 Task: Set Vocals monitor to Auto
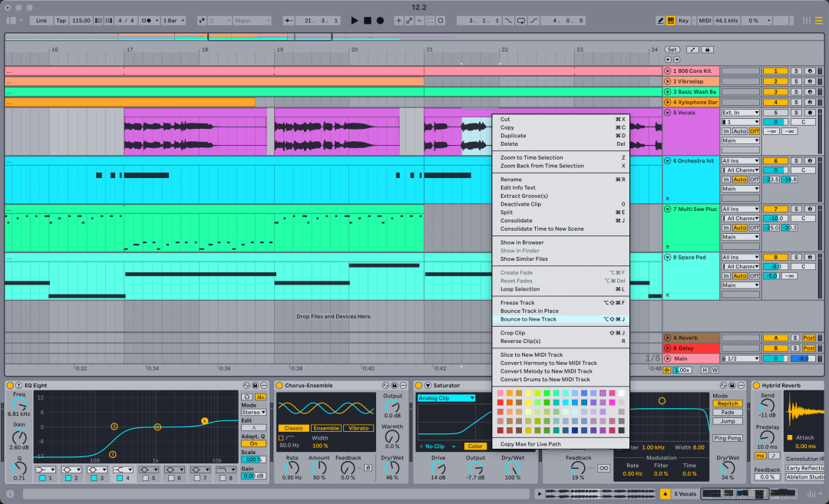click(740, 131)
